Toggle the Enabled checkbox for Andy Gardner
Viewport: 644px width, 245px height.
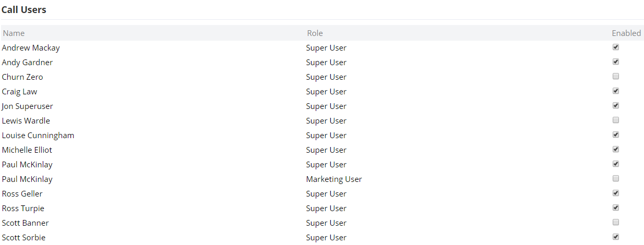[616, 62]
